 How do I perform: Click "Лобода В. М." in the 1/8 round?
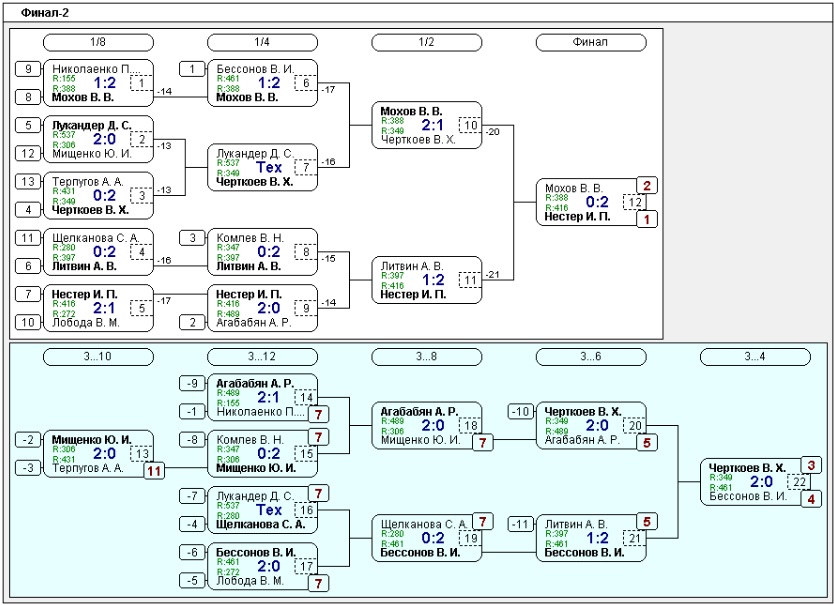[86, 322]
